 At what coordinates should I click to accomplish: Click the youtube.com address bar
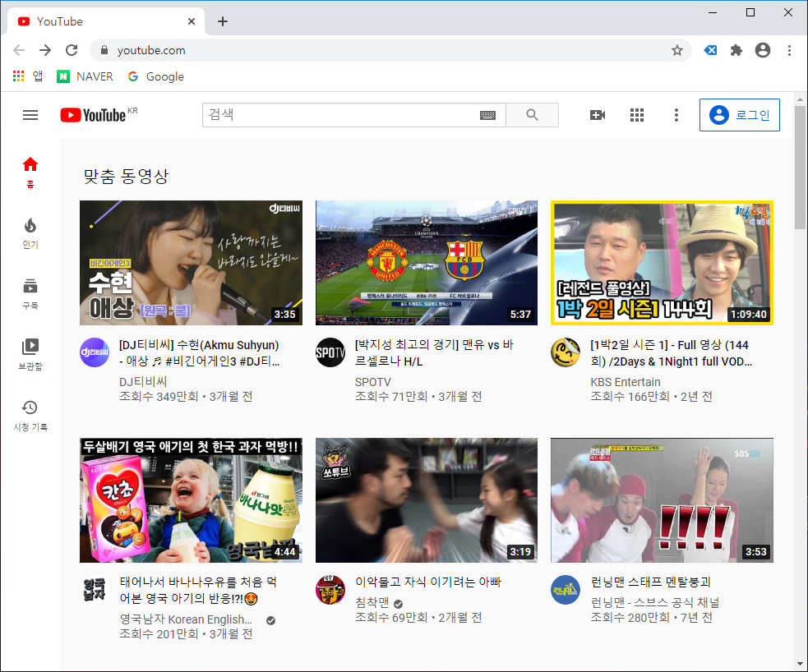click(x=391, y=50)
